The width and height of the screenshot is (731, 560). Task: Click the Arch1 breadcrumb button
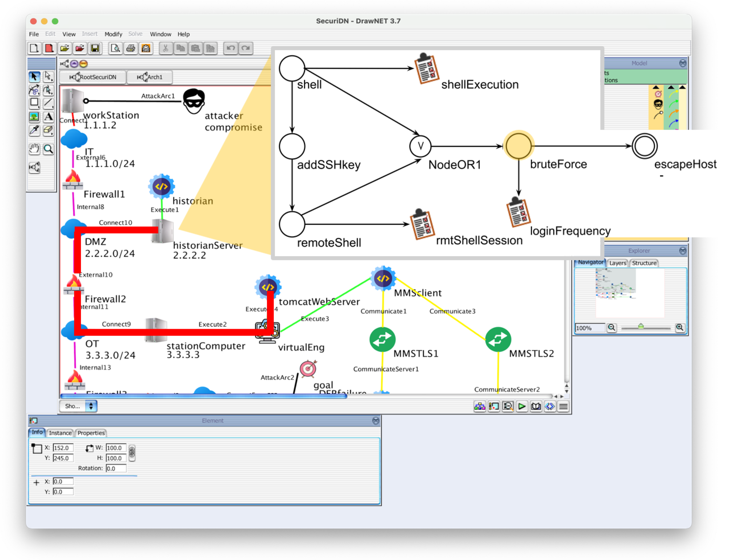tap(150, 77)
